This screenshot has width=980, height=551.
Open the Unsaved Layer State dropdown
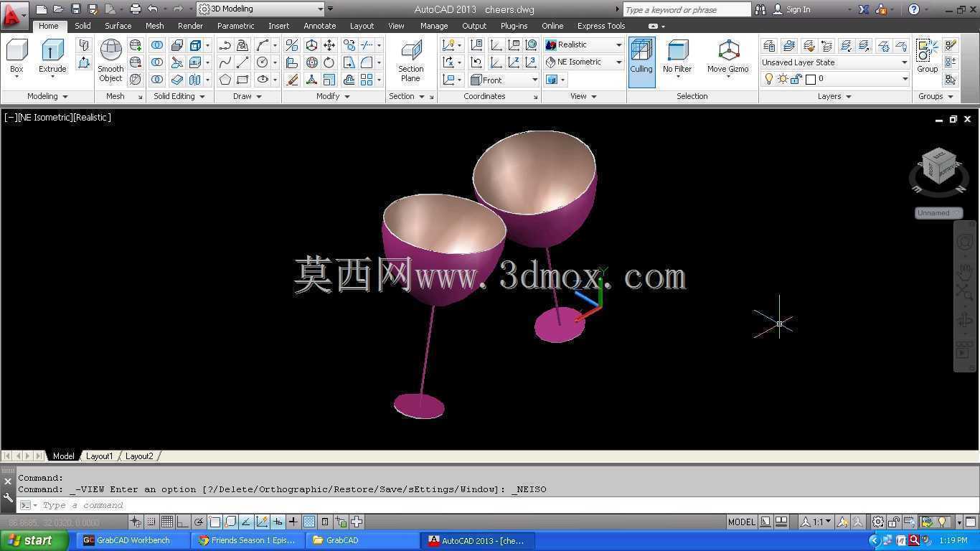(x=834, y=62)
